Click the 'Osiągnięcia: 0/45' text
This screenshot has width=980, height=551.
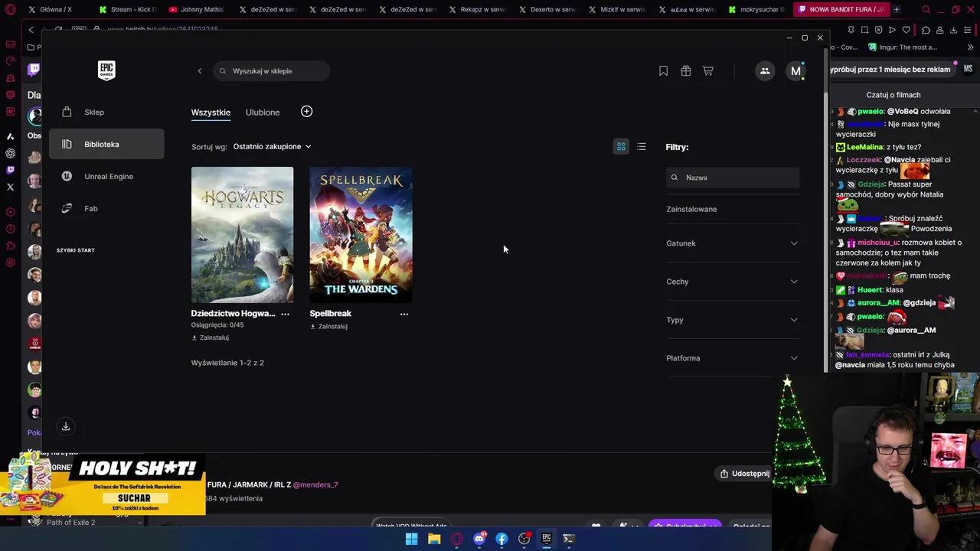click(217, 325)
